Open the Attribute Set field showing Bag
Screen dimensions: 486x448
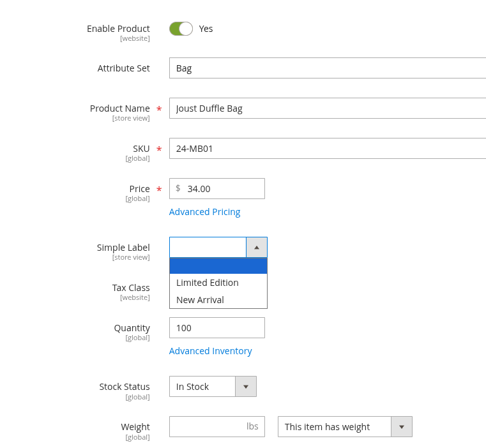click(327, 68)
